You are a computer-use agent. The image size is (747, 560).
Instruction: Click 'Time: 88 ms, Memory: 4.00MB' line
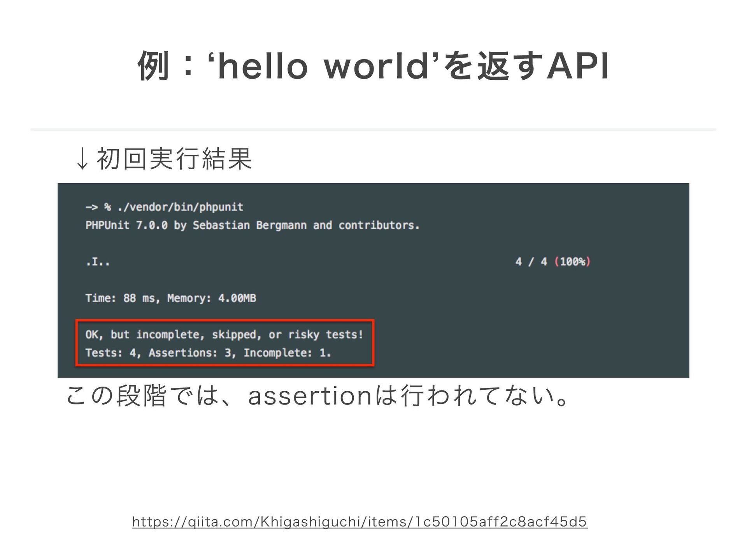[x=171, y=298]
